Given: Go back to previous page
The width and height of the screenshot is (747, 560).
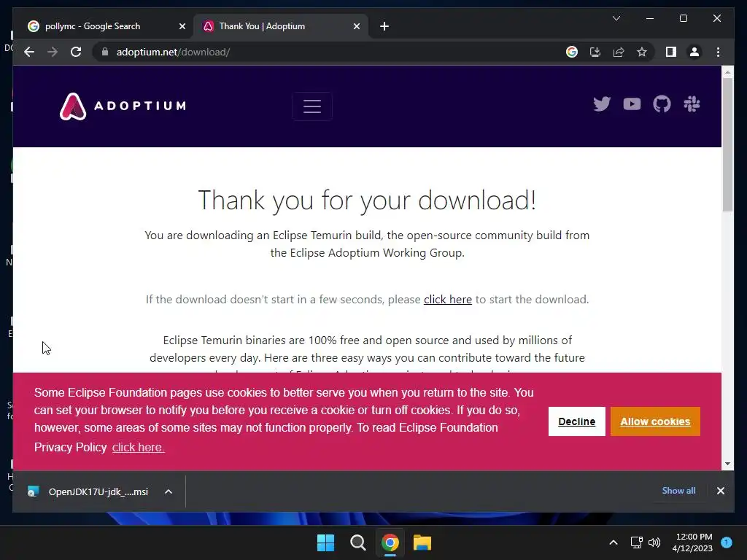Looking at the screenshot, I should pyautogui.click(x=29, y=52).
